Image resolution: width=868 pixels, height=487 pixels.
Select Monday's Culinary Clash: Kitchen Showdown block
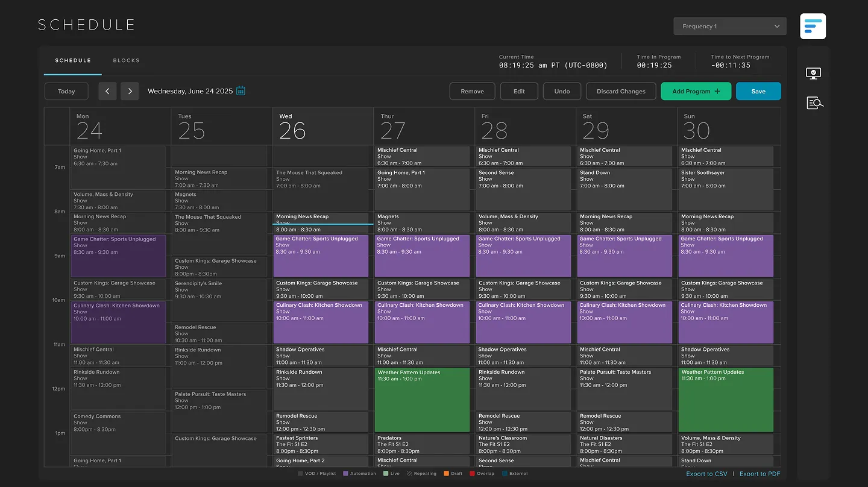coord(118,322)
